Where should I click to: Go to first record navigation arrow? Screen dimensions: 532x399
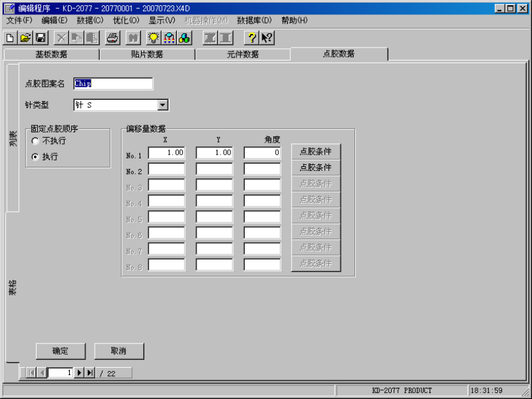[31, 373]
